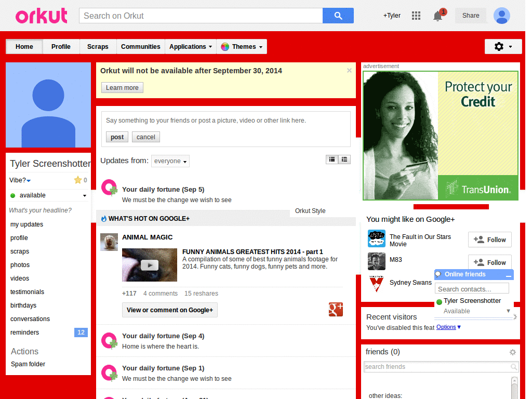Open the Profile tab
Screen dimensions: 532x399
click(61, 46)
